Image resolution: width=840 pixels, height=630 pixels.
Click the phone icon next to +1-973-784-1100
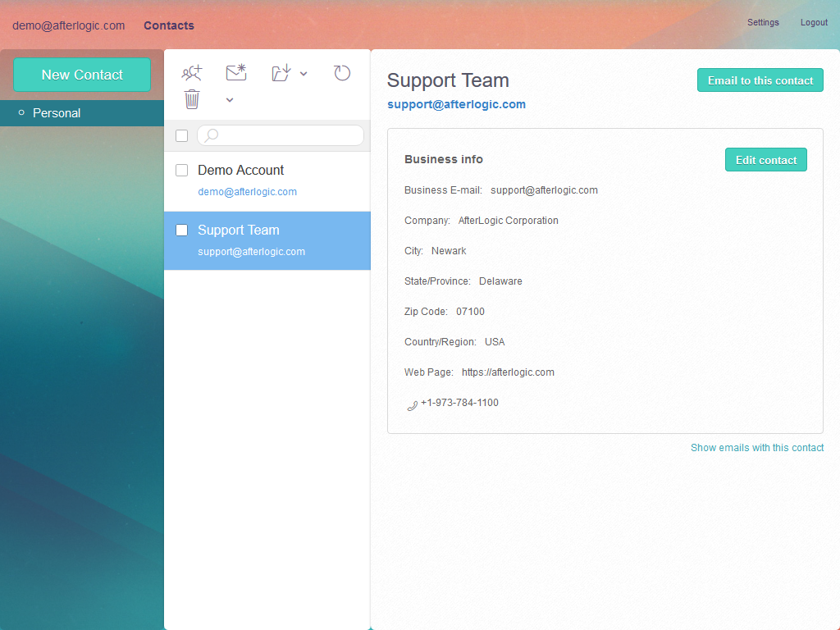(x=411, y=404)
